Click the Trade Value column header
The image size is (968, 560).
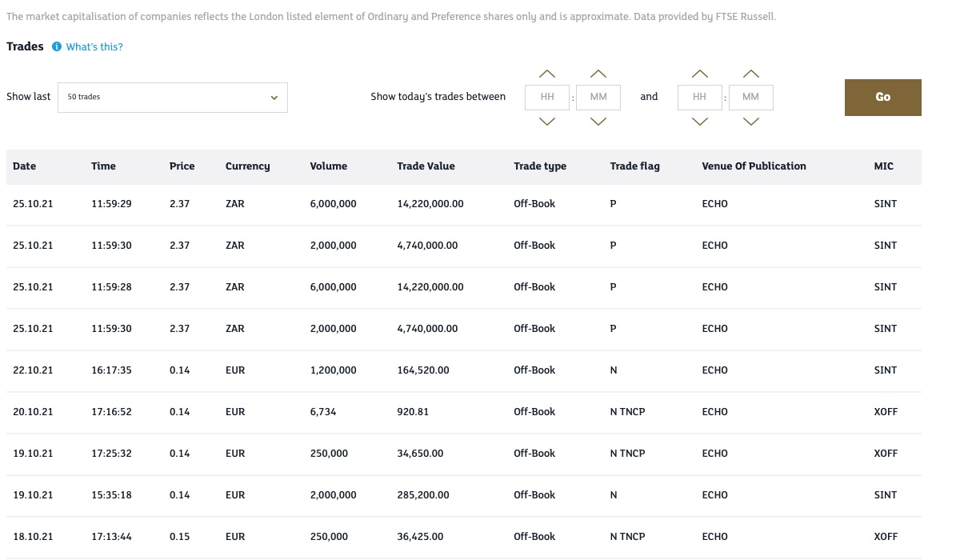tap(426, 166)
